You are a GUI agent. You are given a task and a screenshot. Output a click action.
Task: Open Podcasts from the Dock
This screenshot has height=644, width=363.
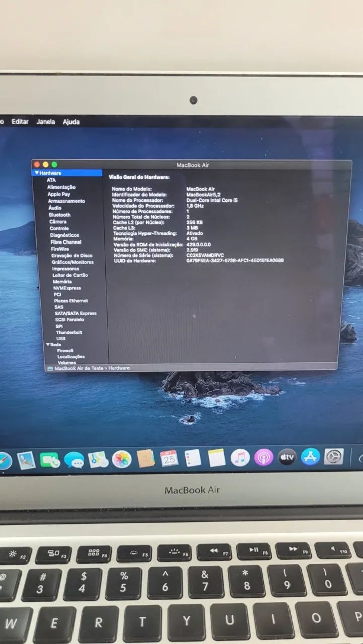264,457
